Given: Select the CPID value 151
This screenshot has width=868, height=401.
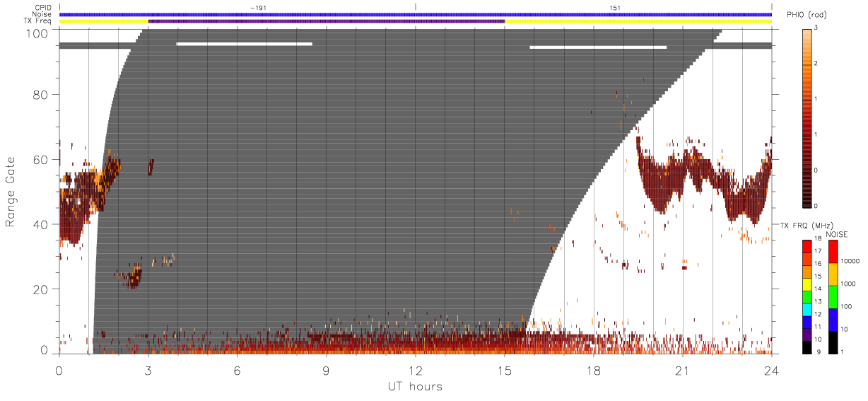Looking at the screenshot, I should pos(614,7).
